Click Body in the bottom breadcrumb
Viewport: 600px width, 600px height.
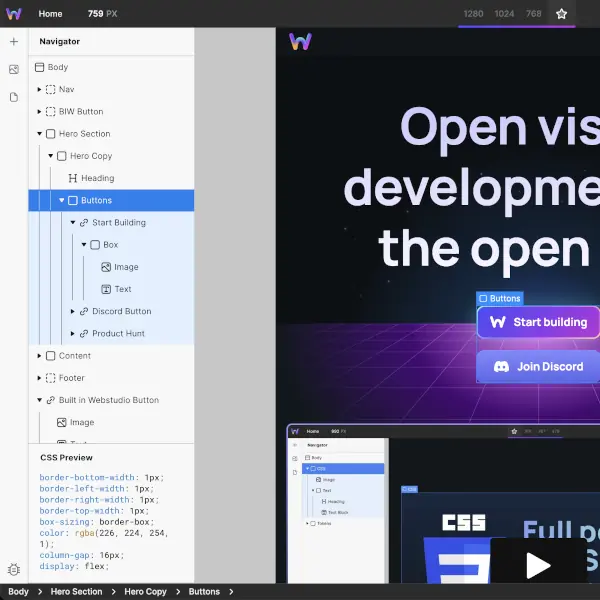point(18,592)
